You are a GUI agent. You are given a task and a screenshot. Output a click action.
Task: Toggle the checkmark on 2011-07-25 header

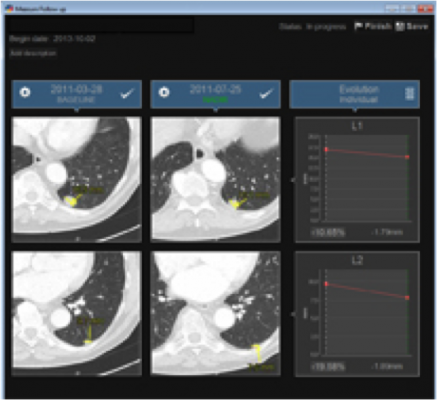pos(266,94)
